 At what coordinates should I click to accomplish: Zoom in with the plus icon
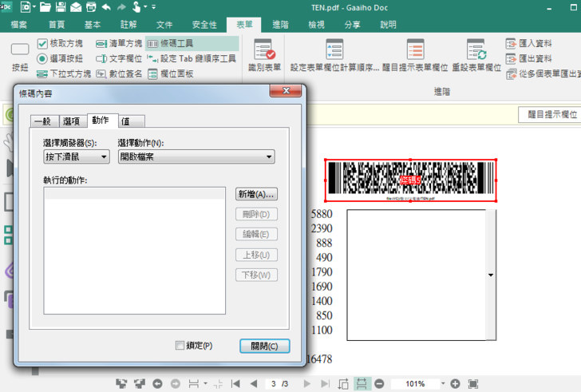pyautogui.click(x=456, y=383)
